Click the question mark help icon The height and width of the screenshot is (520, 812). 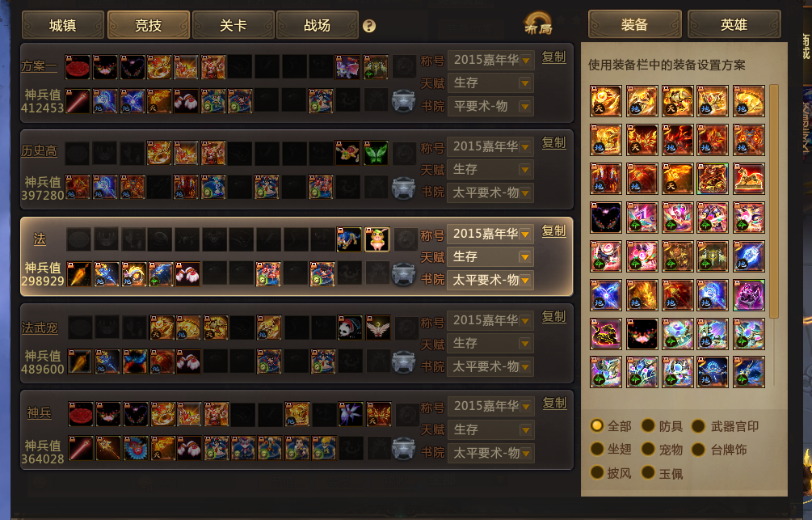[x=368, y=26]
